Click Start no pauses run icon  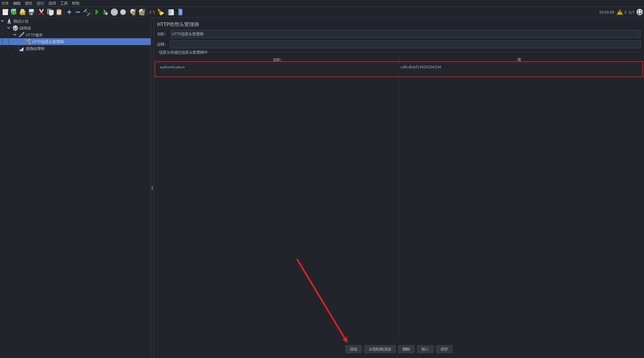(x=106, y=12)
